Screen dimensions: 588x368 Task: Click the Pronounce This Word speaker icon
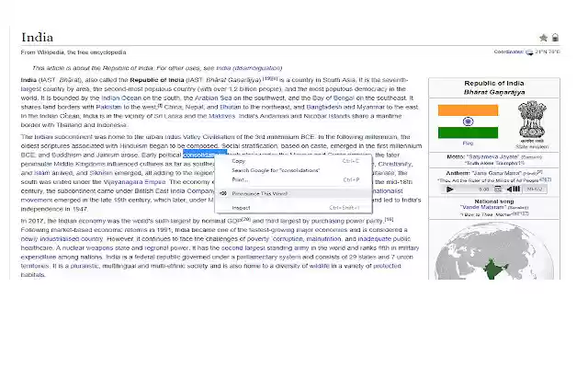[223, 194]
